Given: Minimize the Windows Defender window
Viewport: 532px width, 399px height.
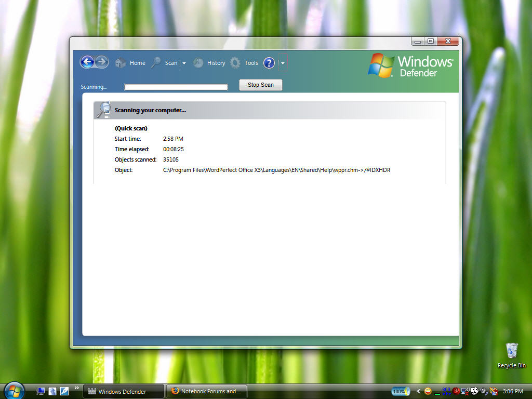Looking at the screenshot, I should tap(418, 42).
